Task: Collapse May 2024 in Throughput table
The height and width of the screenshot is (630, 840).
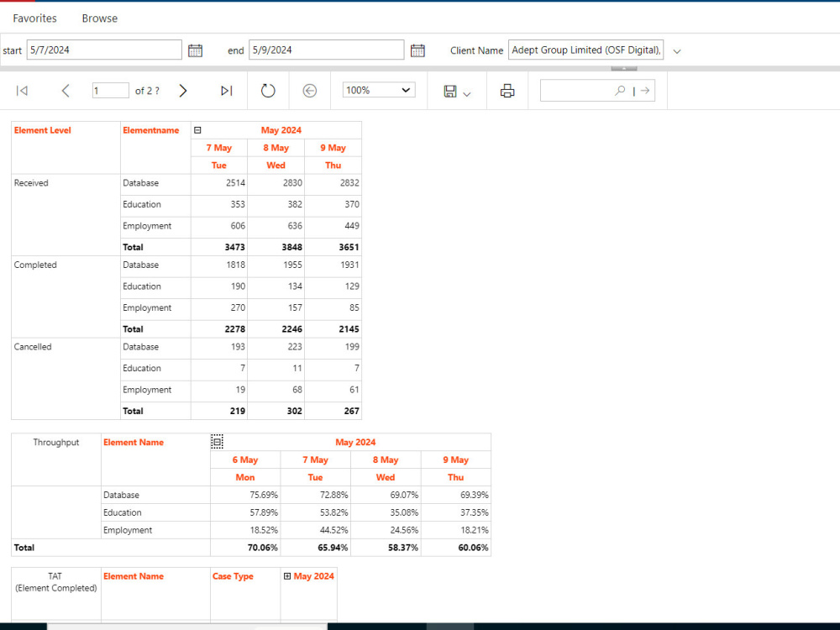Action: [x=217, y=442]
